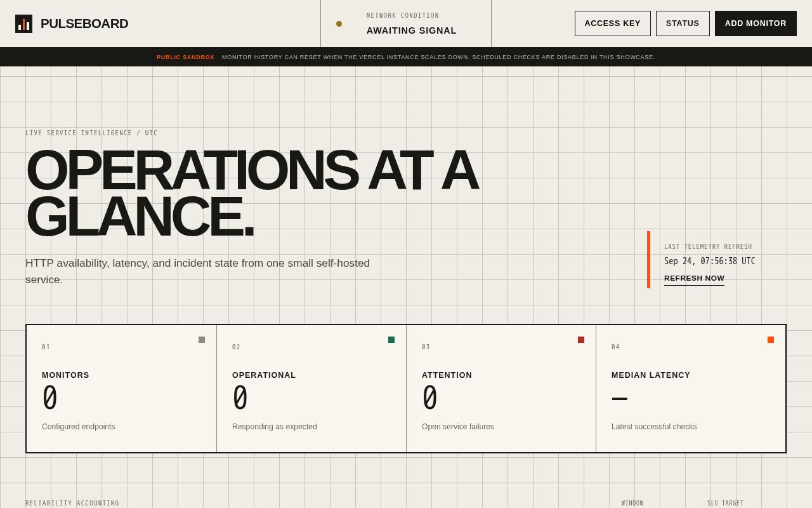812x508 pixels.
Task: Click the Median Latency dash value
Action: [620, 399]
